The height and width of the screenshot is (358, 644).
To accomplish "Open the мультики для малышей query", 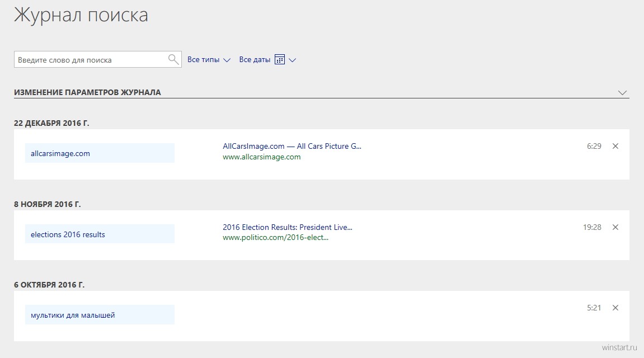I will coord(100,315).
